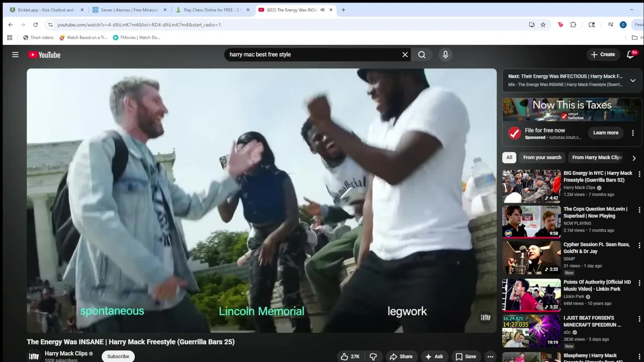Open The Cops Question McLovin thumbnail
Viewport: 644px width, 362px height.
click(531, 221)
